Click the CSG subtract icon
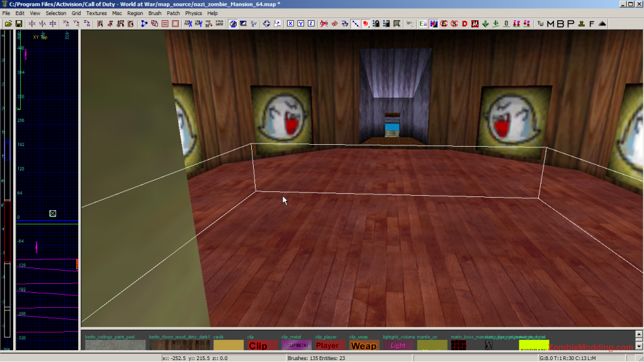 154,24
